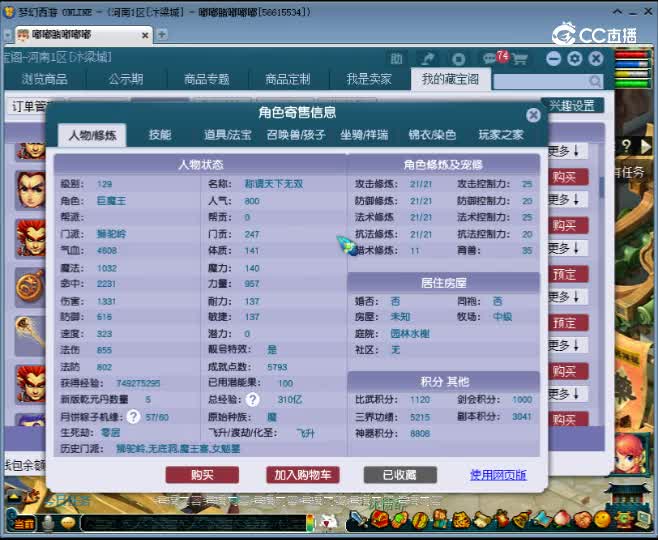Viewport: 658px width, 540px height.
Task: Click the 园林水榭 courtyard value
Action: [x=410, y=334]
